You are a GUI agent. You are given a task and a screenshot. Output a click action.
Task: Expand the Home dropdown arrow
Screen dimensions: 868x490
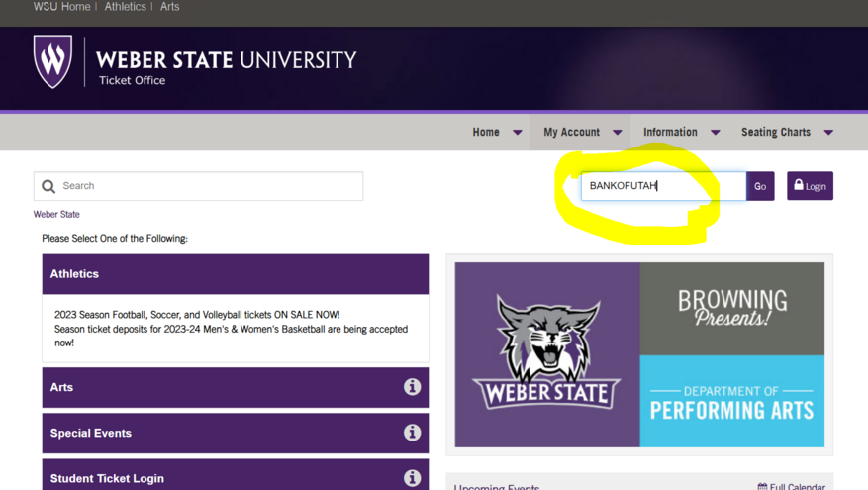coord(517,133)
